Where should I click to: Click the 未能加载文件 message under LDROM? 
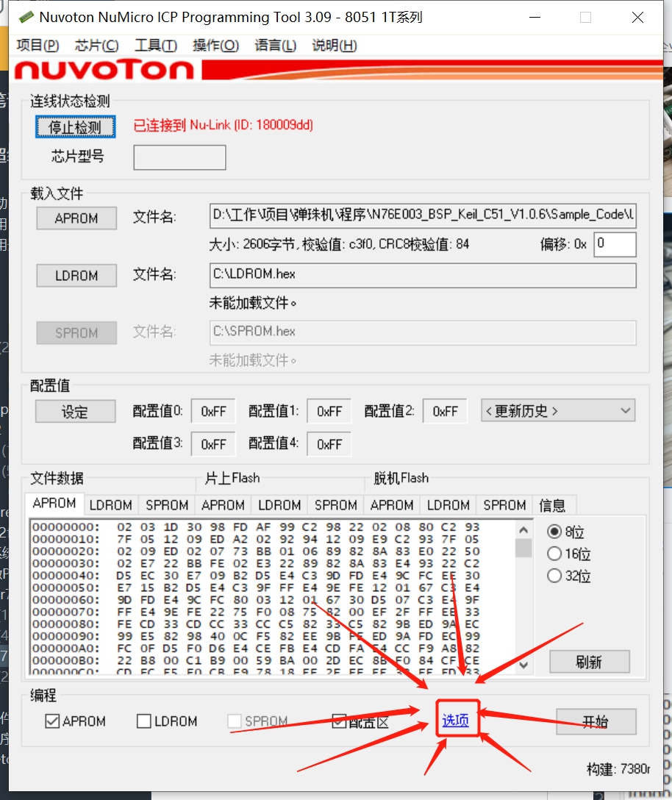[x=253, y=303]
